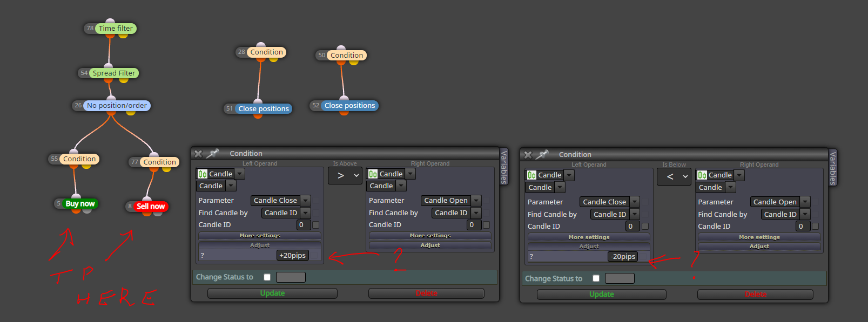Screen dimensions: 868x322
Task: Click grey output connector of Sell now node
Action: click(158, 213)
